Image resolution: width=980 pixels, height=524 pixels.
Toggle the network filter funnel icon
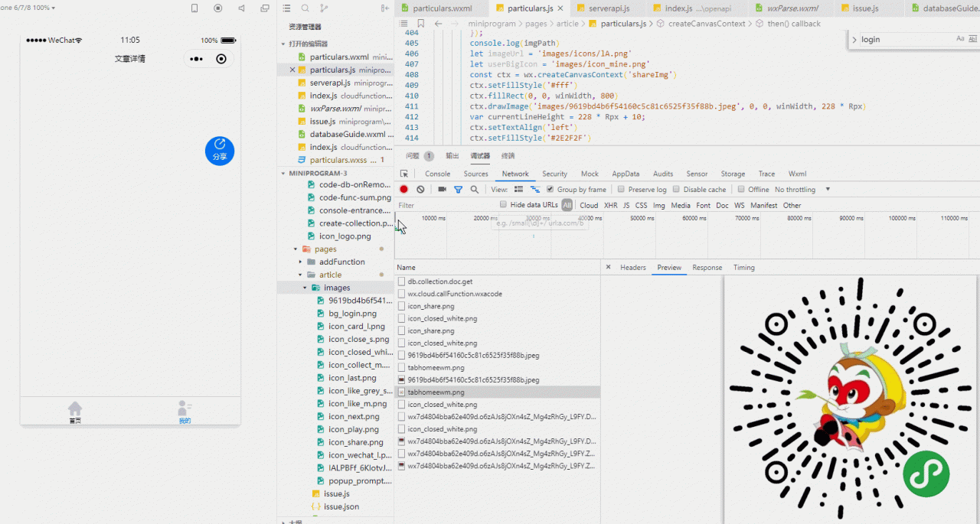tap(458, 189)
